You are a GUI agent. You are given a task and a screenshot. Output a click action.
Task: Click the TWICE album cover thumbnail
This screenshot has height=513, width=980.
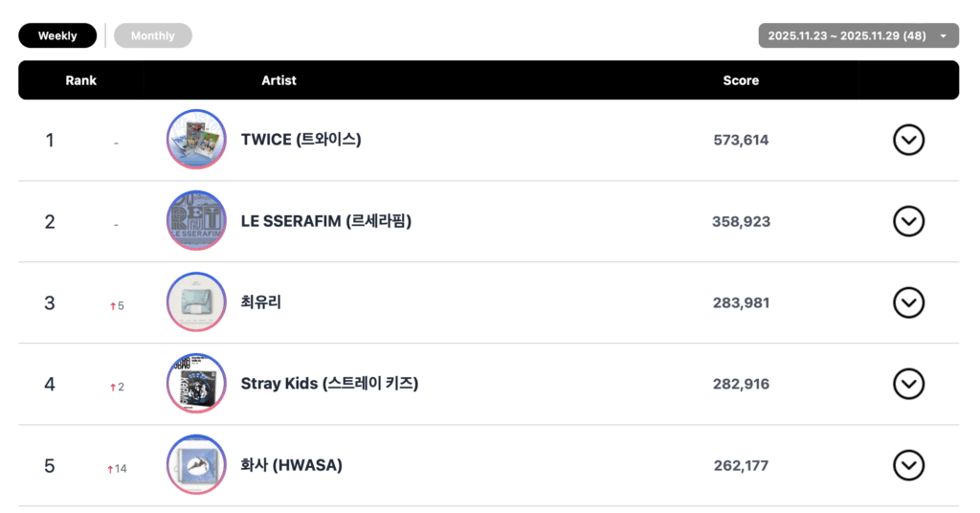(196, 140)
